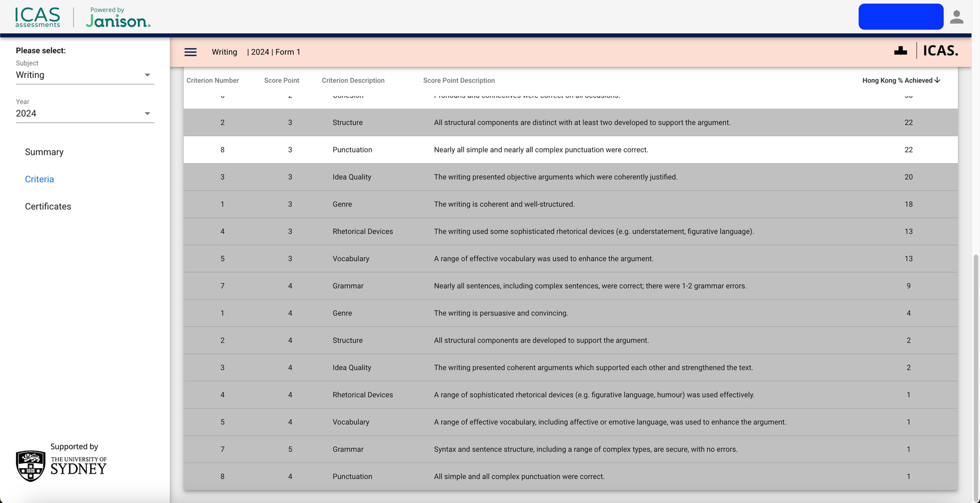The image size is (980, 503).
Task: Open the Subject dropdown showing Writing
Action: point(85,75)
